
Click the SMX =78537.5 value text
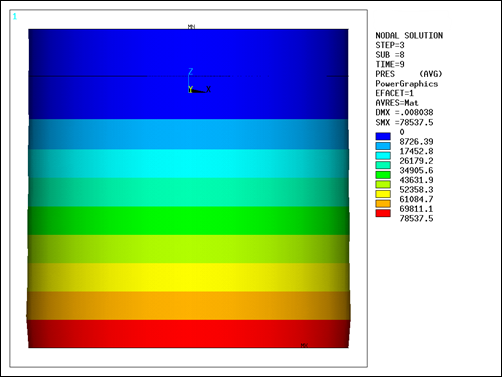click(404, 122)
